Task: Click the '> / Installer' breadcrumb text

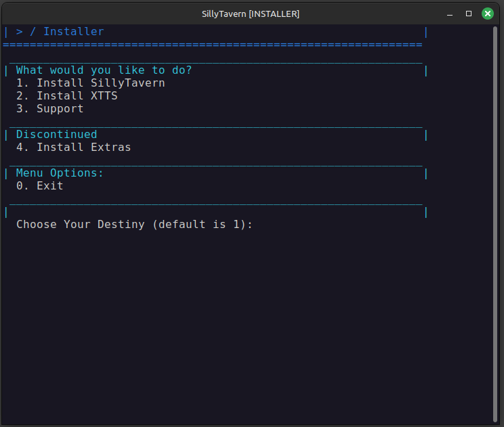Action: (60, 32)
